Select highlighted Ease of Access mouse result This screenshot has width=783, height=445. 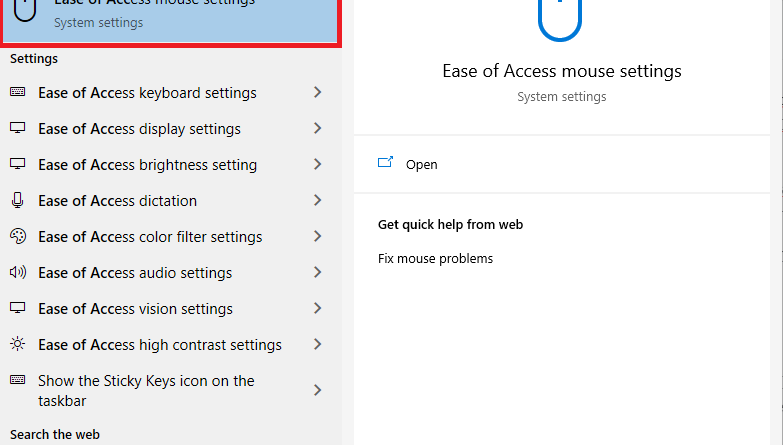(171, 21)
